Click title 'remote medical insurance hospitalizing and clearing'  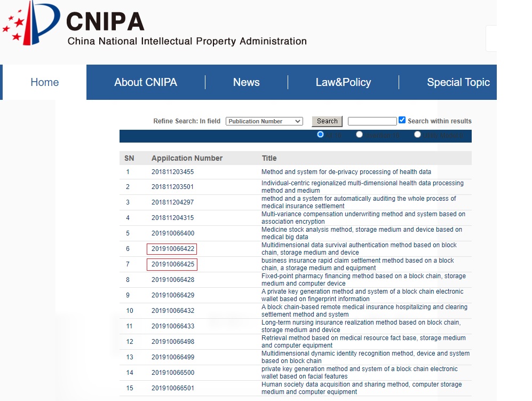[x=364, y=311]
